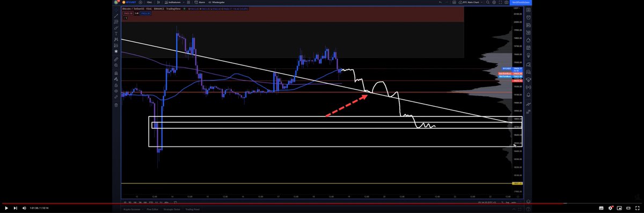Open the forecasting and measurement tools

point(116,46)
